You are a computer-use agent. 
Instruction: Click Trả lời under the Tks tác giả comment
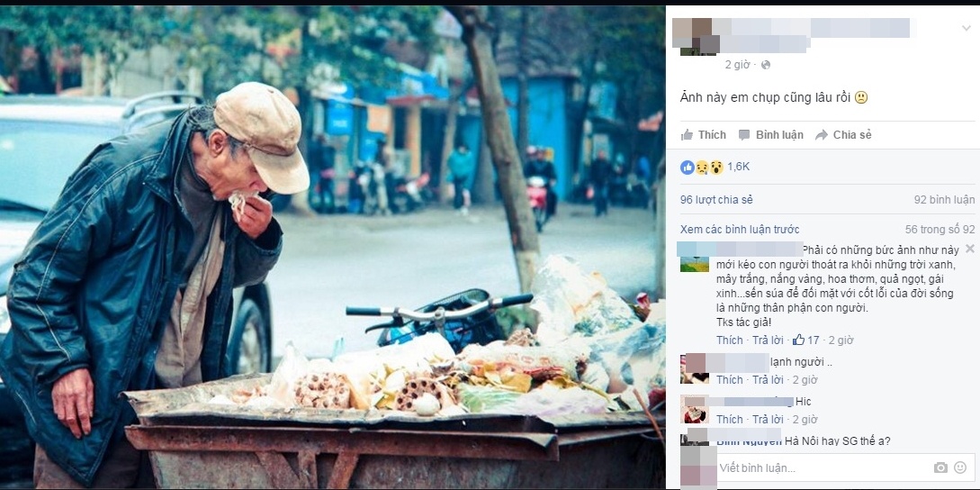(x=768, y=340)
